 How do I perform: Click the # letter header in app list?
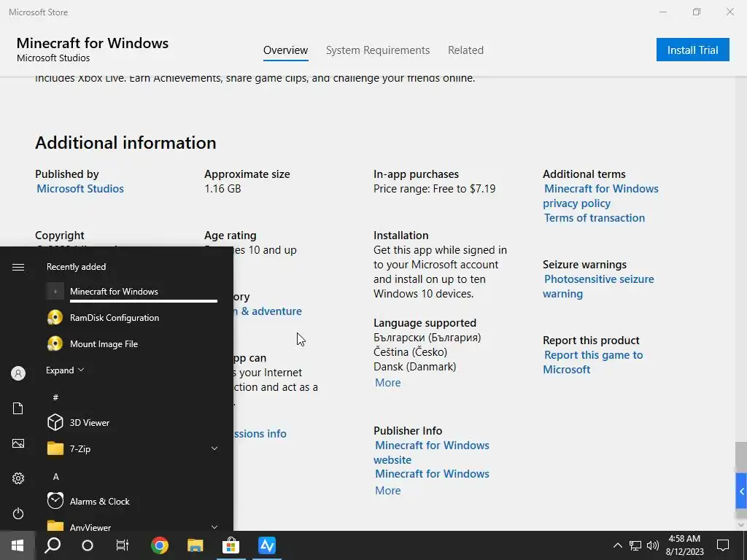click(55, 397)
